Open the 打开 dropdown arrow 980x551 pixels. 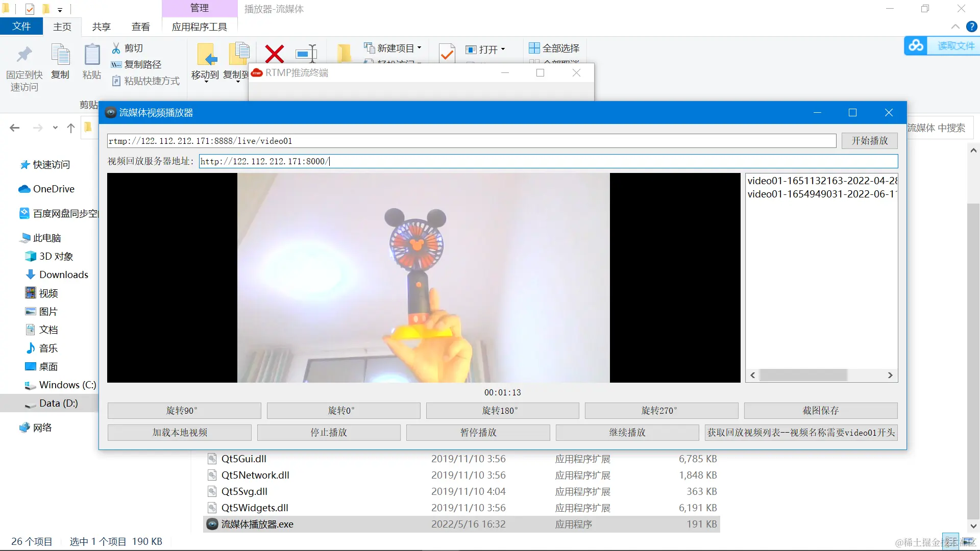coord(502,49)
